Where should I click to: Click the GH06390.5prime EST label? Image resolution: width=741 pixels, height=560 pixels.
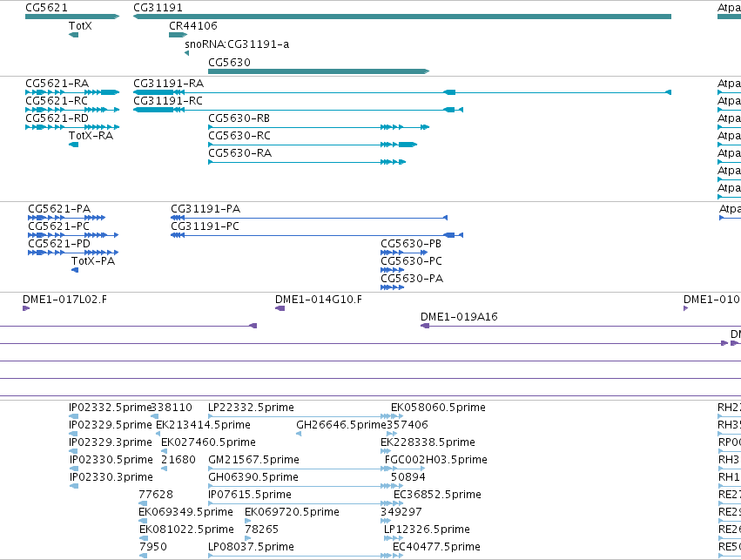[253, 478]
